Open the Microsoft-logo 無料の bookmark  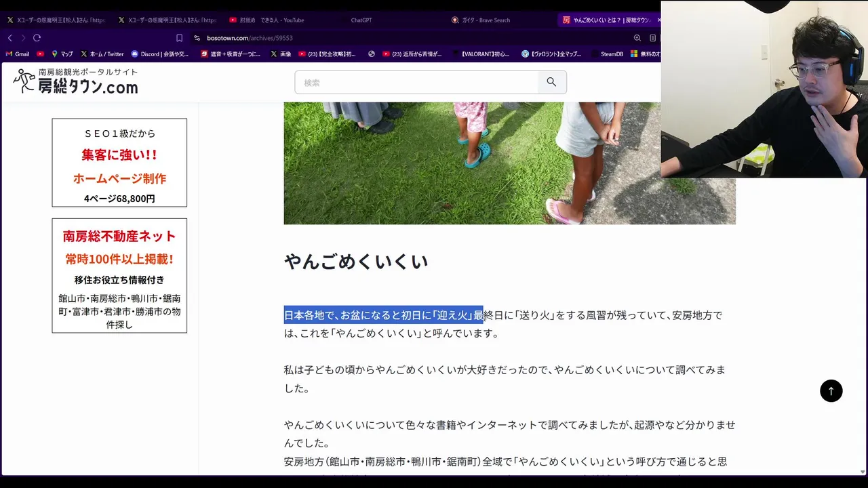click(646, 54)
